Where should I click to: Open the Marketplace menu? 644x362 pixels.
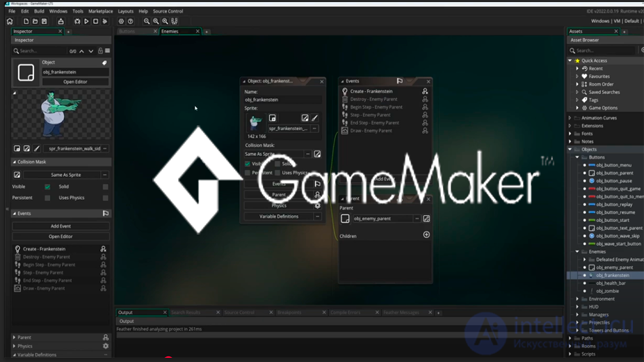[101, 11]
